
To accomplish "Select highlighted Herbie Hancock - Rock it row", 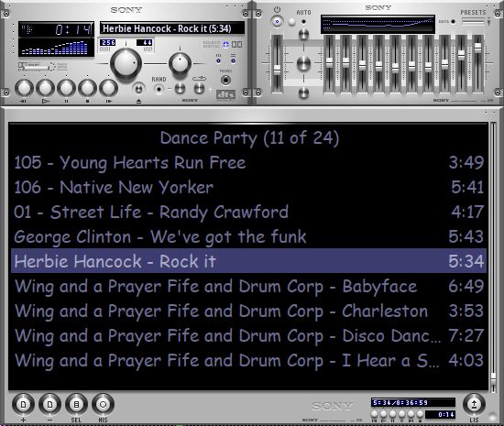I will point(248,261).
